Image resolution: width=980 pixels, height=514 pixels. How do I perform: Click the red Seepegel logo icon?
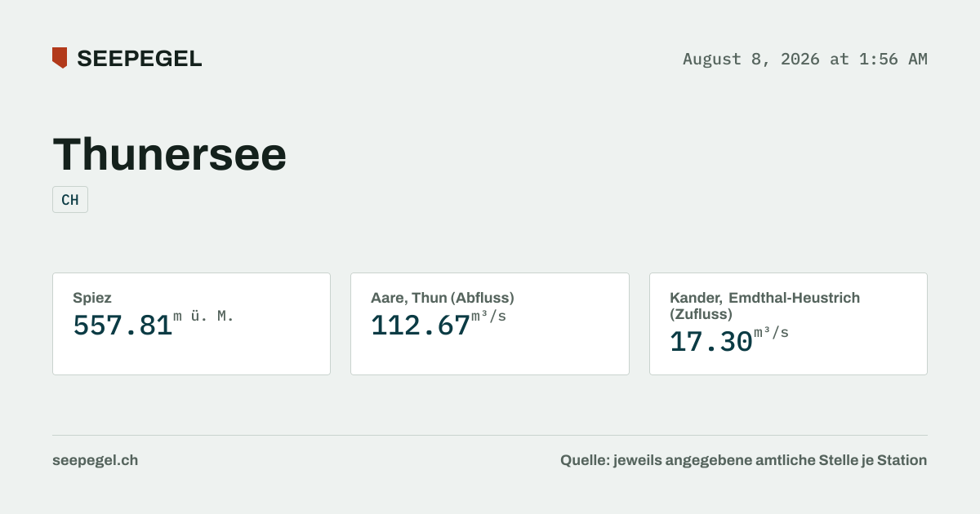tap(60, 58)
